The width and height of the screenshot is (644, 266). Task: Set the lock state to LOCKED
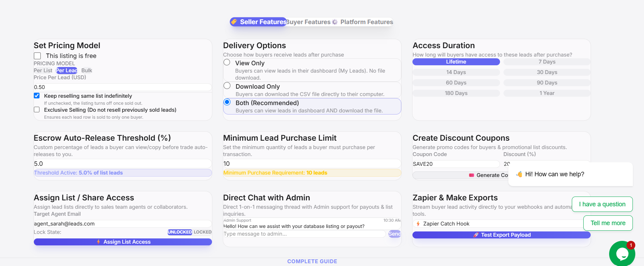[202, 232]
